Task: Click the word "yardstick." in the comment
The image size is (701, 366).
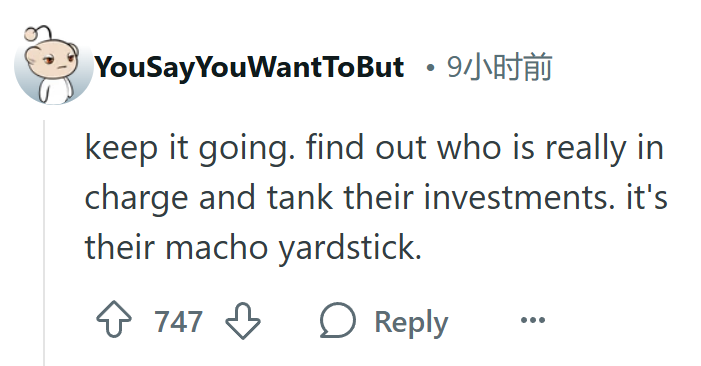Action: tap(350, 248)
